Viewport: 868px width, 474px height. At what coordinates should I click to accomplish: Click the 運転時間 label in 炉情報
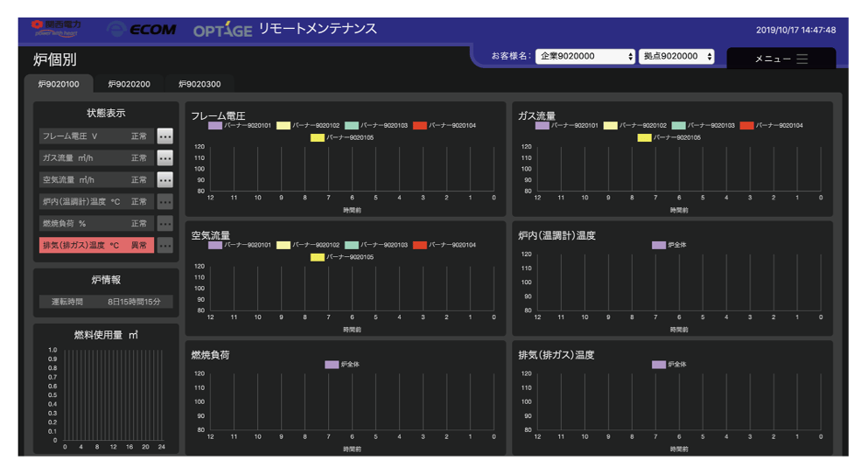[x=67, y=302]
